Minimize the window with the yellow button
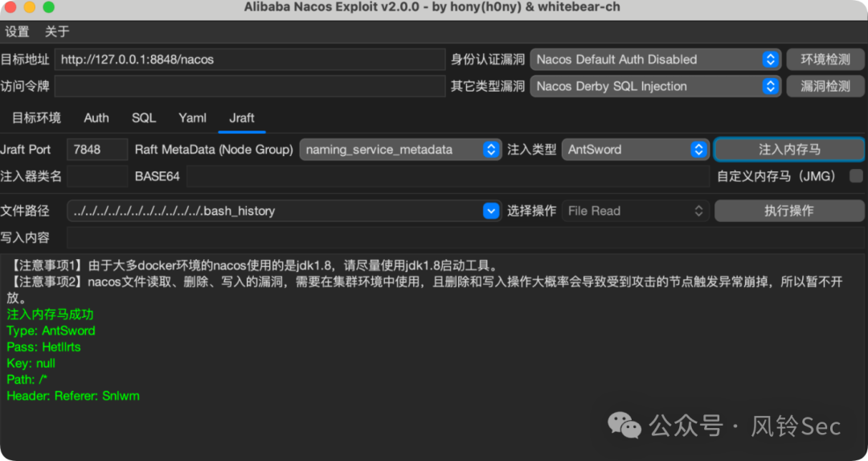The height and width of the screenshot is (461, 868). click(x=30, y=7)
